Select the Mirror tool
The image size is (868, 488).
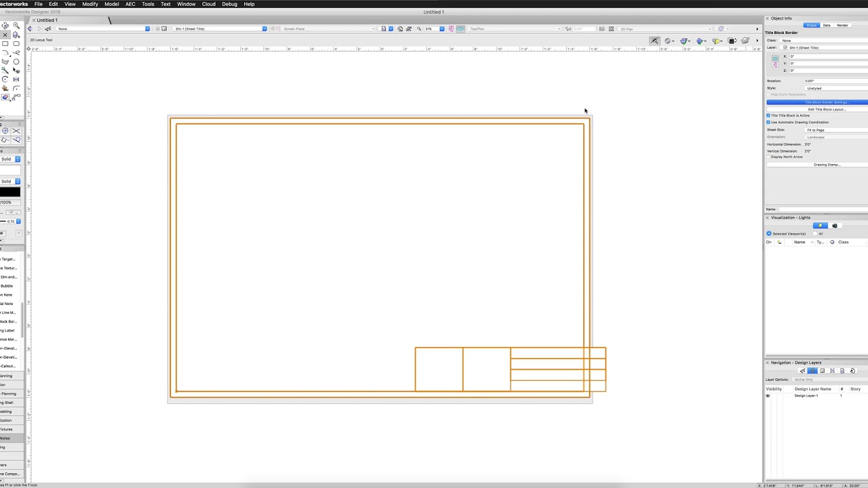[x=16, y=79]
